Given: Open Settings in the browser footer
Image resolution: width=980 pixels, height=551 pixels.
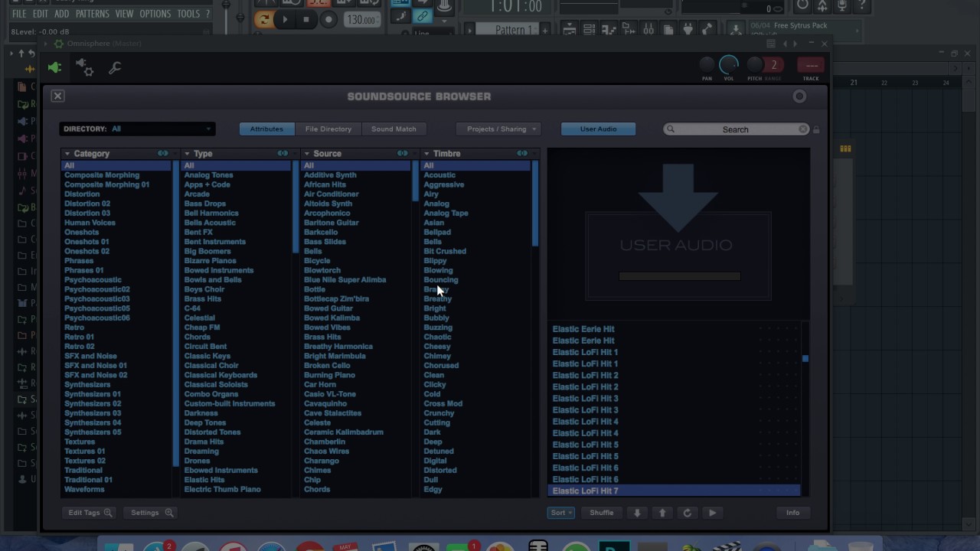Looking at the screenshot, I should [152, 513].
